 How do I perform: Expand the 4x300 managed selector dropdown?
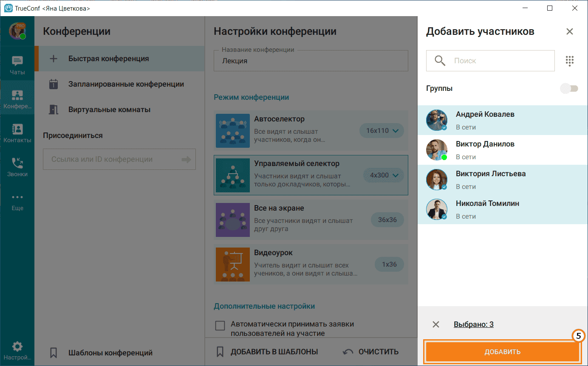point(384,175)
